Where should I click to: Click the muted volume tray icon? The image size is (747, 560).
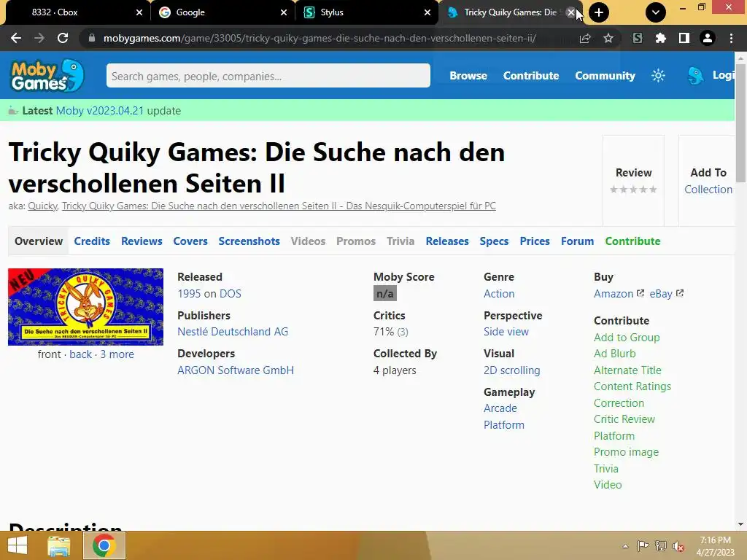pos(678,546)
